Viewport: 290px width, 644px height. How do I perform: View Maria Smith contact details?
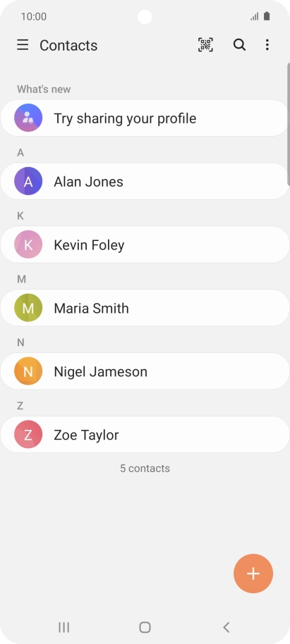click(145, 308)
